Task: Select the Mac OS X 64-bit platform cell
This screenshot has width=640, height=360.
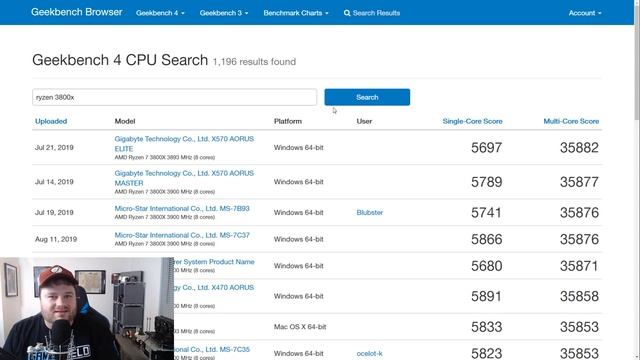Action: (x=300, y=327)
